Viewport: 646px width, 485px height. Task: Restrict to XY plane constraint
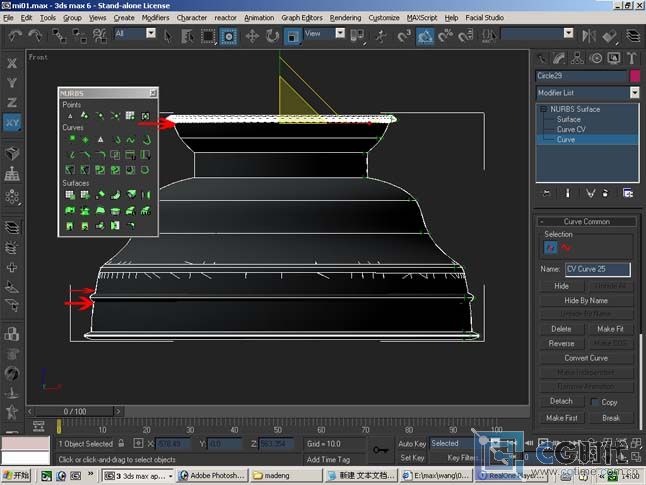12,122
